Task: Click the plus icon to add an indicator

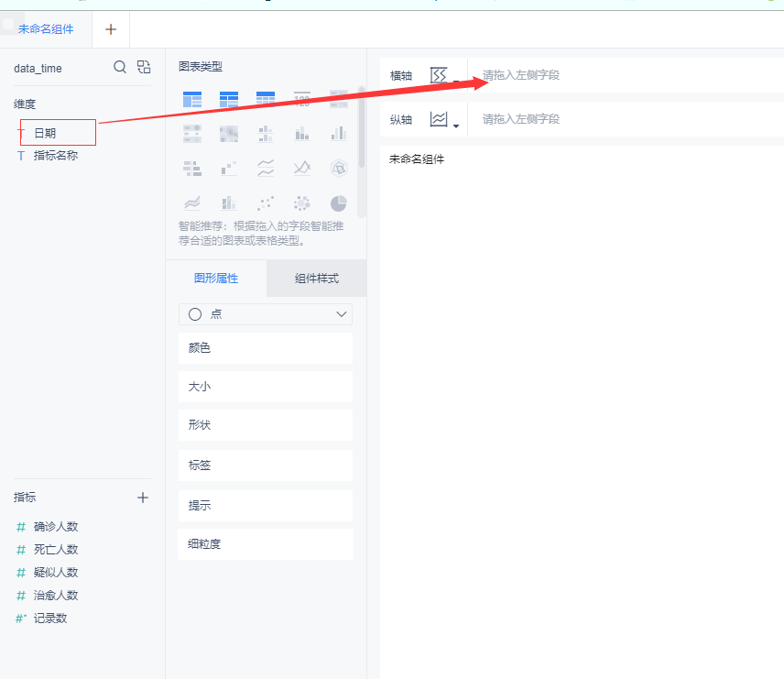Action: (143, 498)
